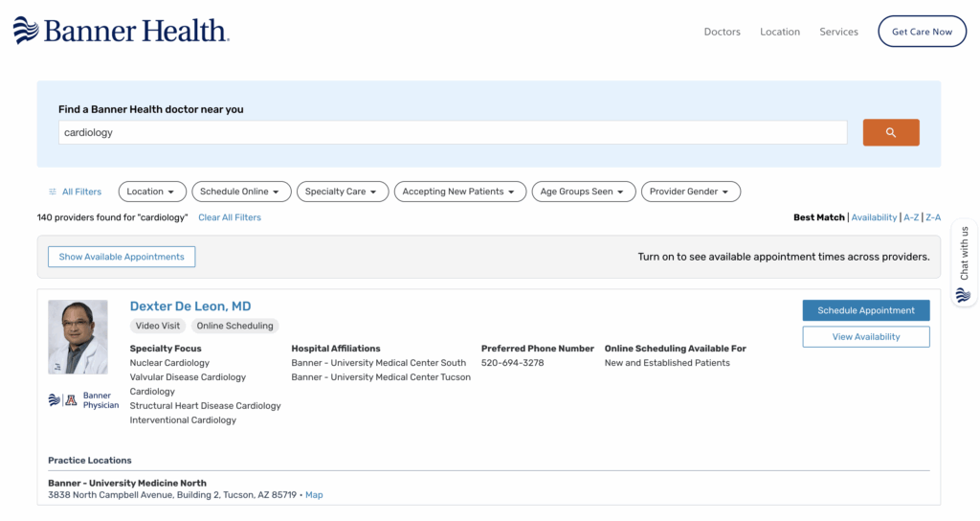This screenshot has width=980, height=521.
Task: Sort providers A-Z
Action: [911, 217]
